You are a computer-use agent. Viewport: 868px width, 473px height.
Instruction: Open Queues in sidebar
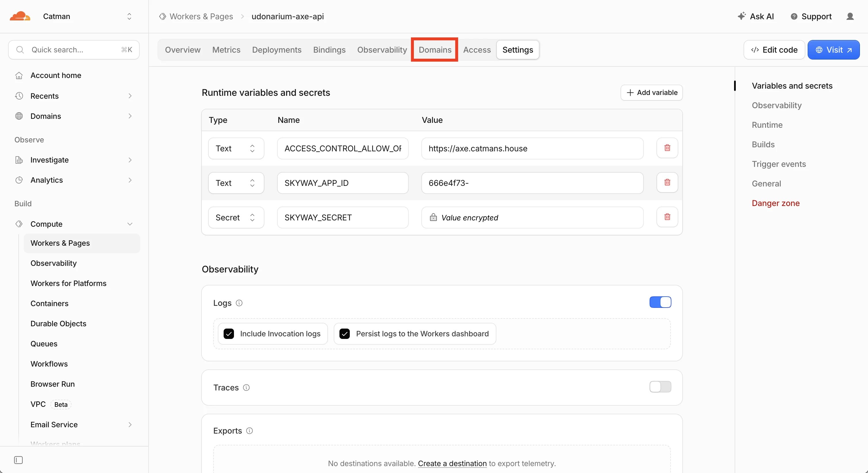click(x=44, y=344)
